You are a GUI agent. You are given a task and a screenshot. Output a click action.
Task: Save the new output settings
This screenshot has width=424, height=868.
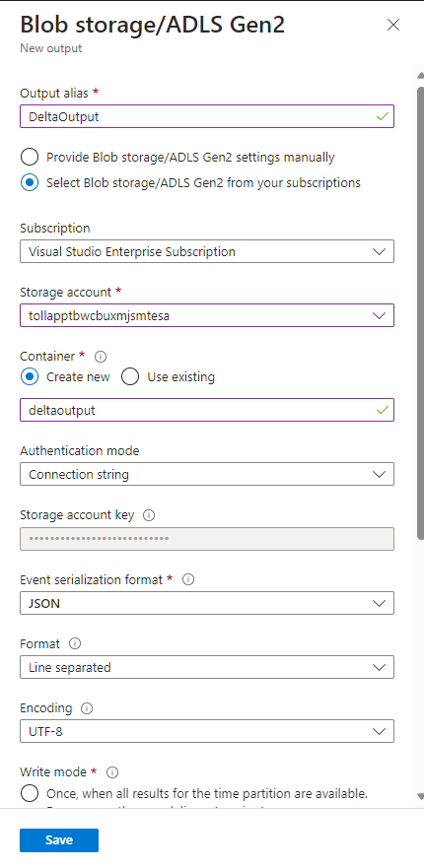click(x=59, y=840)
